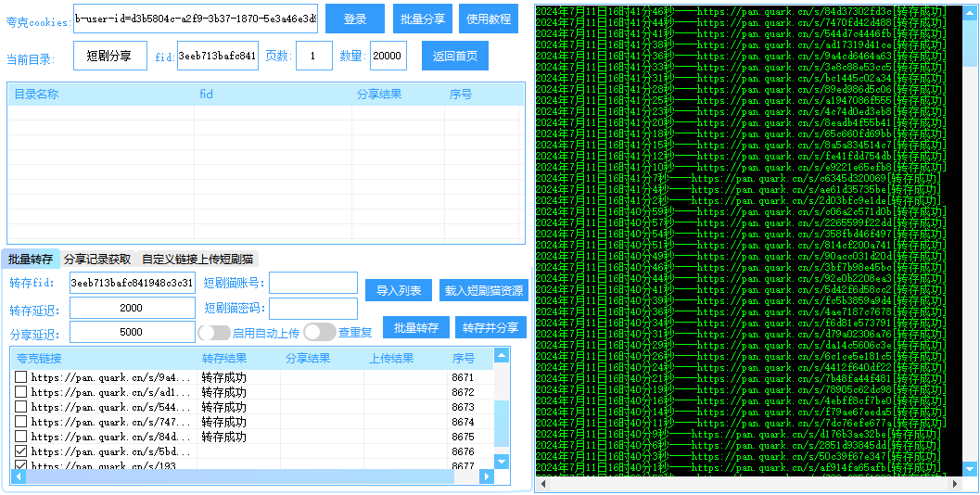Screen dimensions: 980x495
Task: Click left arrow of log horizontal scrollbar
Action: click(542, 484)
